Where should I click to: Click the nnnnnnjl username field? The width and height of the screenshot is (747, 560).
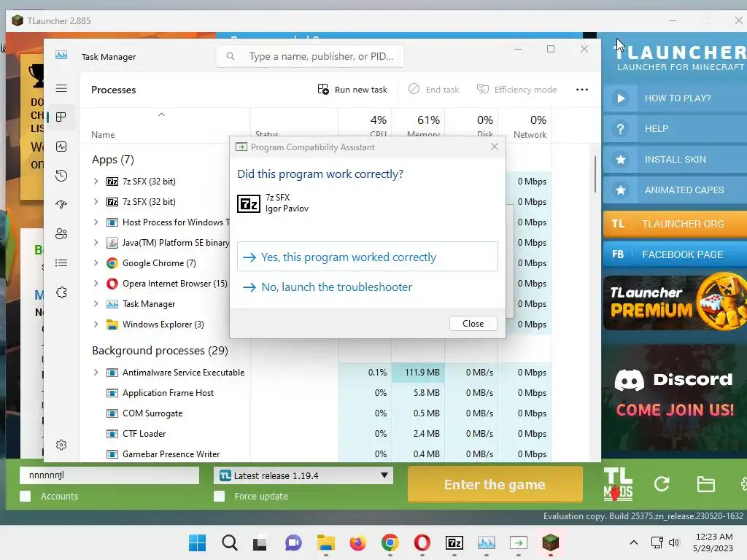point(109,475)
